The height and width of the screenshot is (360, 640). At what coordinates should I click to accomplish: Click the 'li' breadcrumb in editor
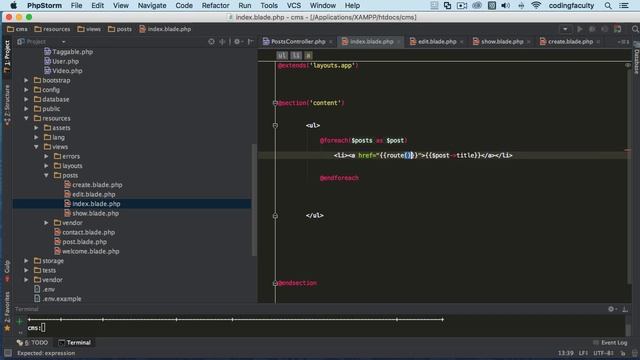(x=296, y=56)
